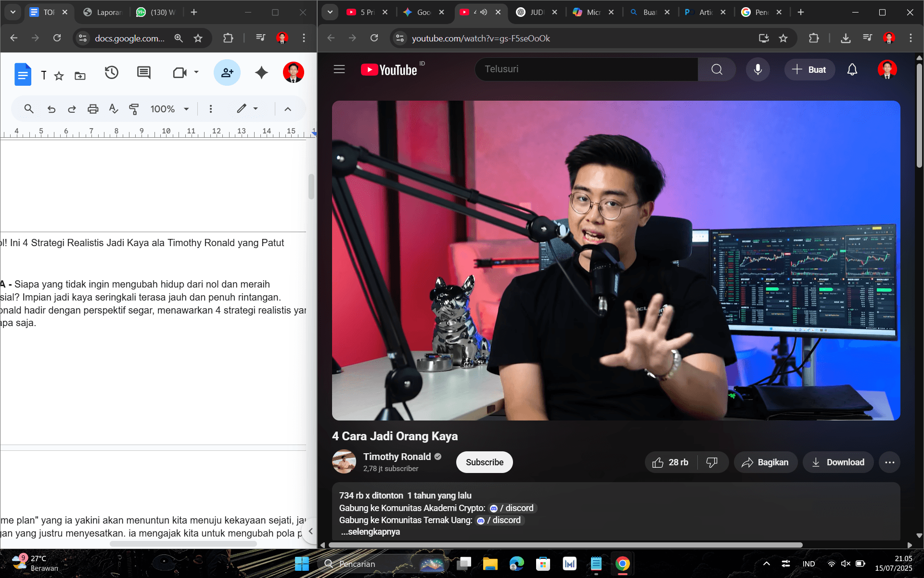Switch to the WhatsApp (130) tab
The width and height of the screenshot is (924, 578).
[x=156, y=12]
